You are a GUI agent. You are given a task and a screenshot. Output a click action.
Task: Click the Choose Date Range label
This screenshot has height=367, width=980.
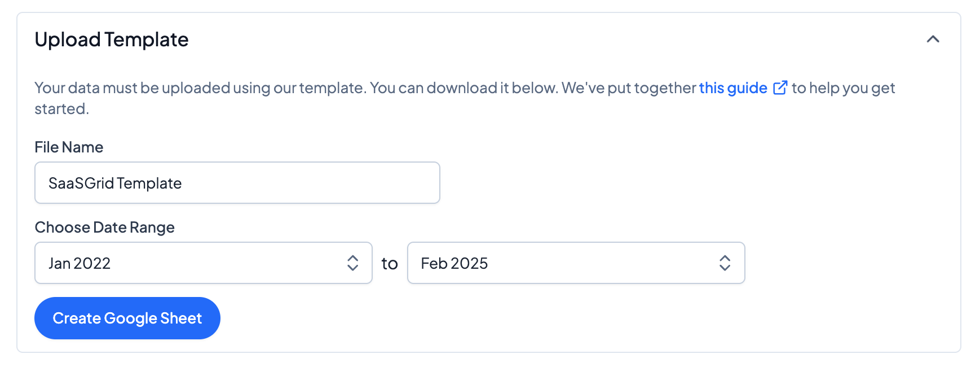[104, 228]
